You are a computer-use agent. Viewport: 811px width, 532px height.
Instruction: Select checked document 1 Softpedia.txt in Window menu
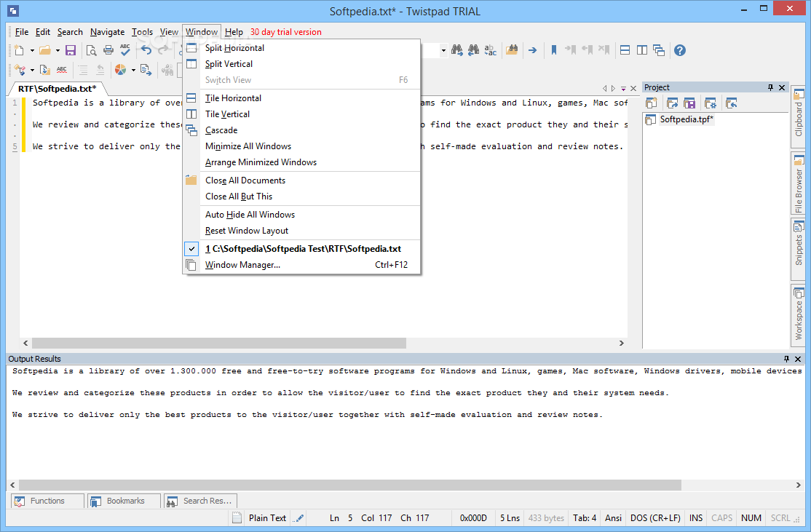click(x=302, y=249)
